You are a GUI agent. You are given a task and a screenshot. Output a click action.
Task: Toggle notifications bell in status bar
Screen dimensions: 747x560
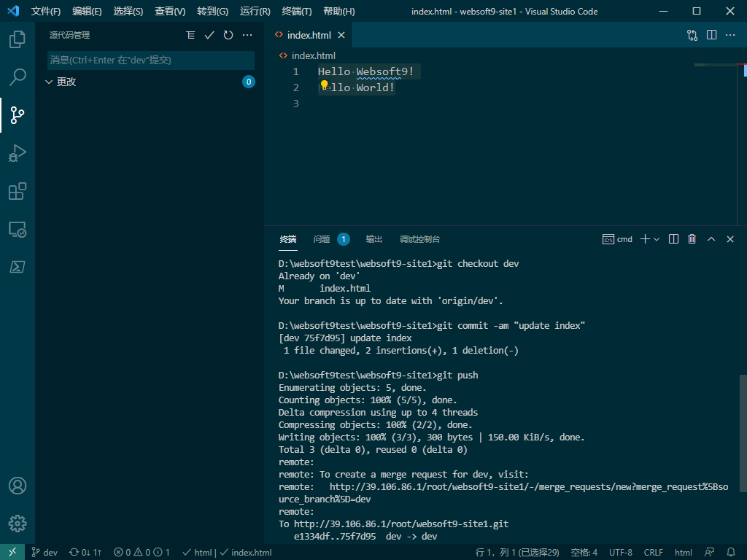click(731, 553)
